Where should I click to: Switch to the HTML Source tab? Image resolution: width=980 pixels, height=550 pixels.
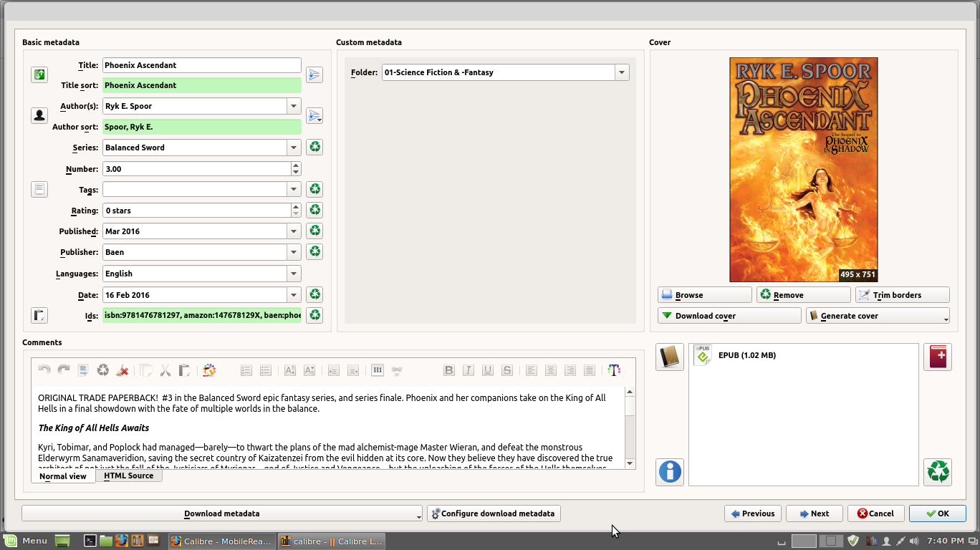coord(129,476)
